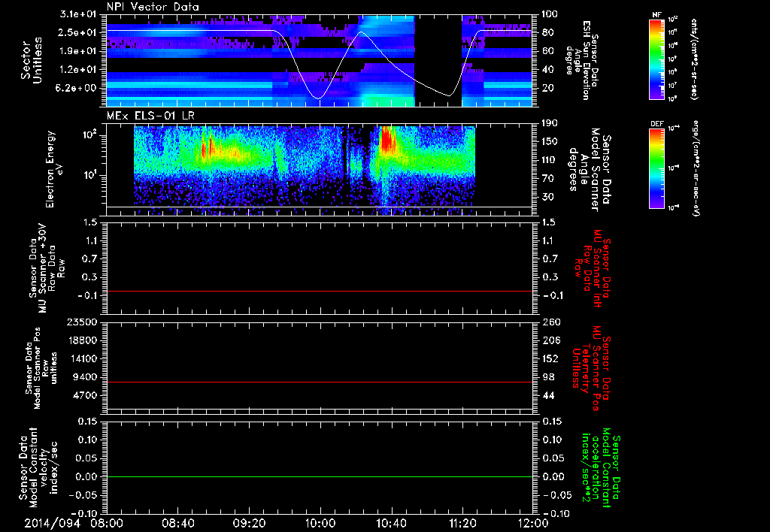Screen dimensions: 770x532
Task: Click the 08:40 time axis label
Action: [x=178, y=523]
